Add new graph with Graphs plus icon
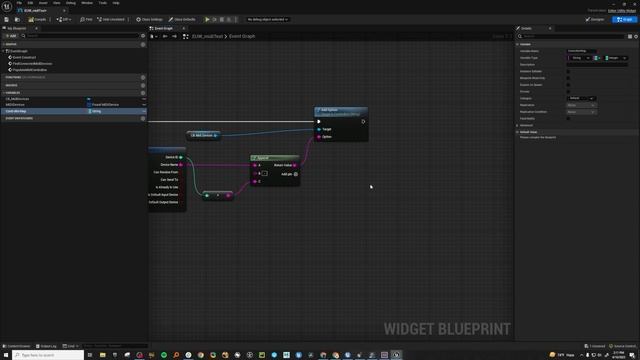The height and width of the screenshot is (360, 640). click(143, 44)
